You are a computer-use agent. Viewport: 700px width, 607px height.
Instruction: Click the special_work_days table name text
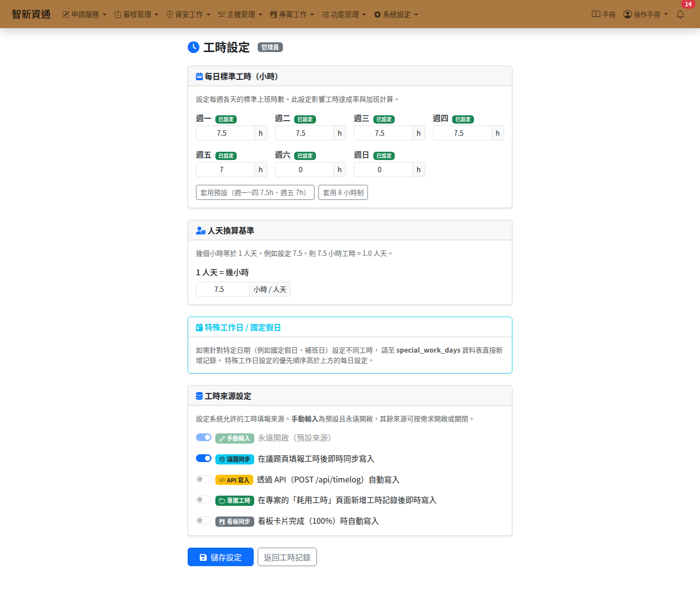(x=428, y=350)
